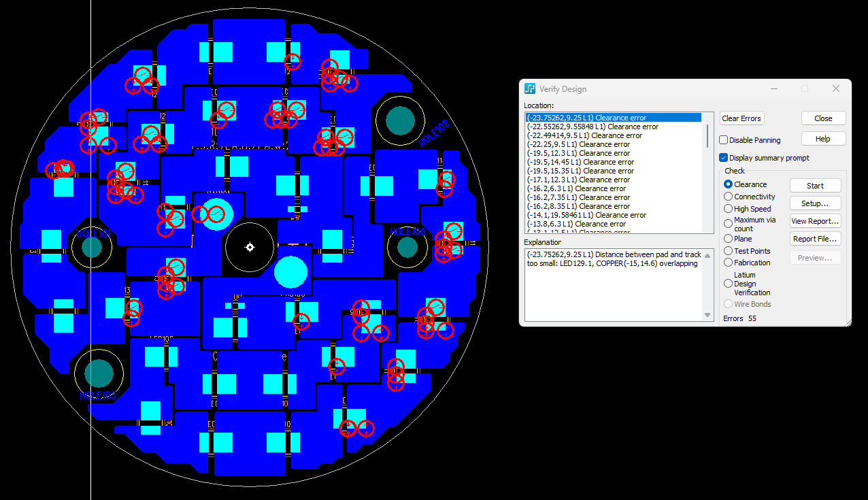Open Setup... for the check
The image size is (868, 500).
pyautogui.click(x=815, y=203)
